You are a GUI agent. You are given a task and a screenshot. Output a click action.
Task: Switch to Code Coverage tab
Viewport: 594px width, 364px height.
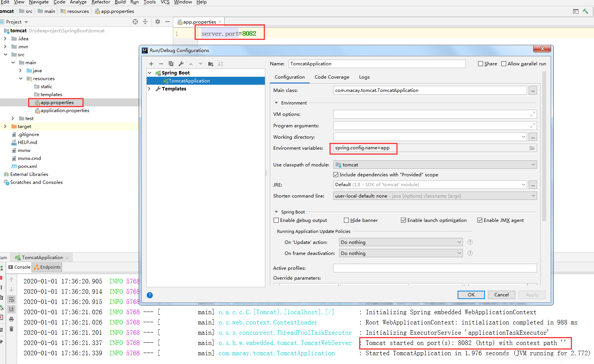tap(332, 77)
